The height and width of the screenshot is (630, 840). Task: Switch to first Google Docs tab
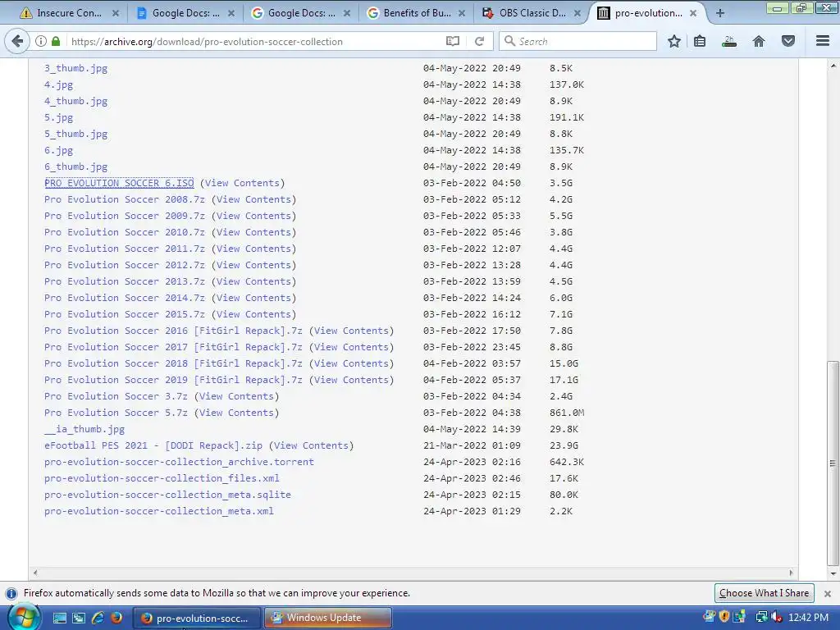(x=185, y=13)
